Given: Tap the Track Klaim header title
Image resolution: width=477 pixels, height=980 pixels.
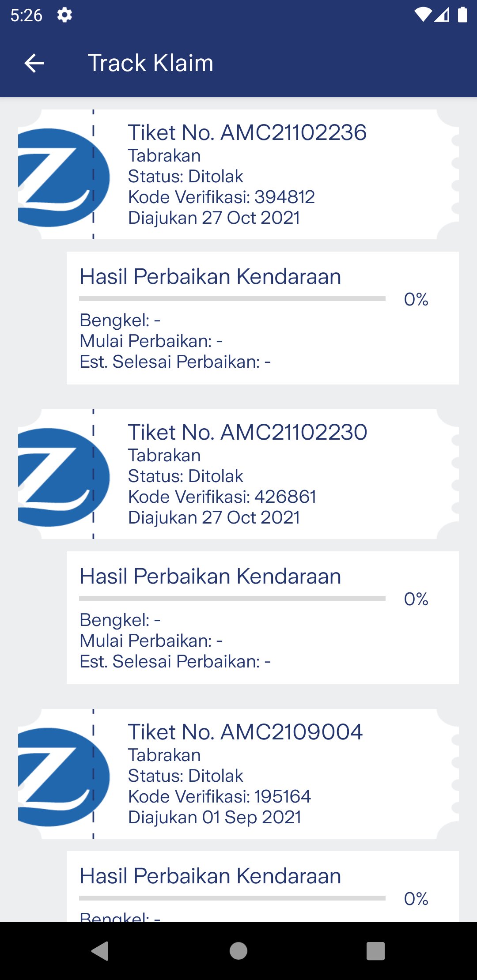Looking at the screenshot, I should 151,63.
